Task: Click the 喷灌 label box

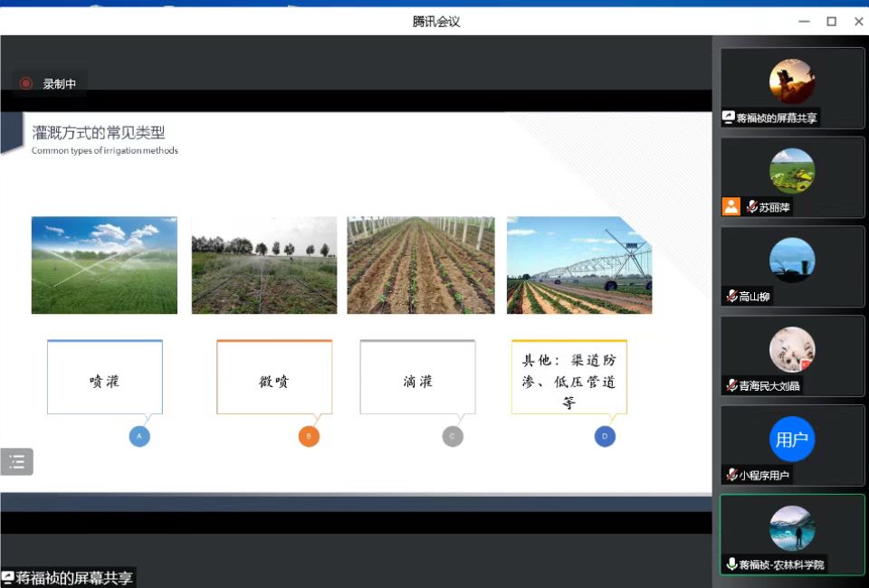Action: pyautogui.click(x=105, y=377)
